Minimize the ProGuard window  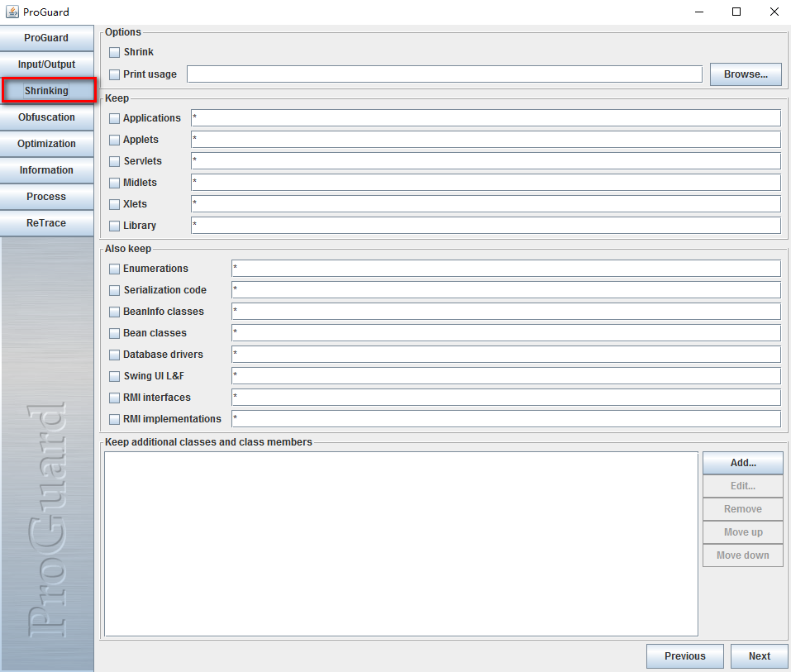tap(699, 12)
